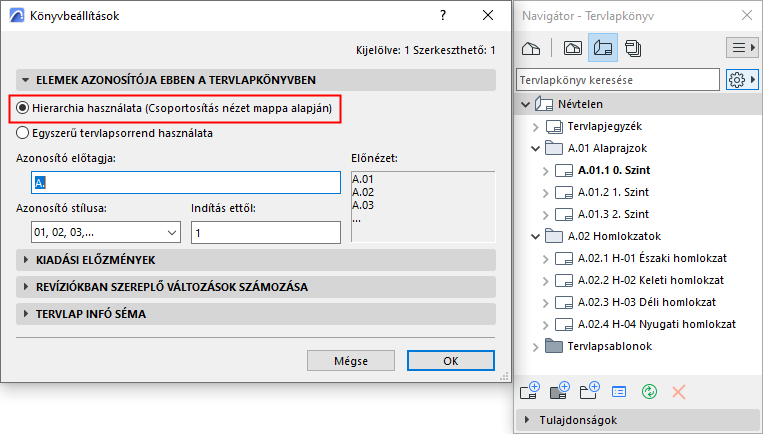The width and height of the screenshot is (763, 434).
Task: Click the red delete icon
Action: pos(679,391)
